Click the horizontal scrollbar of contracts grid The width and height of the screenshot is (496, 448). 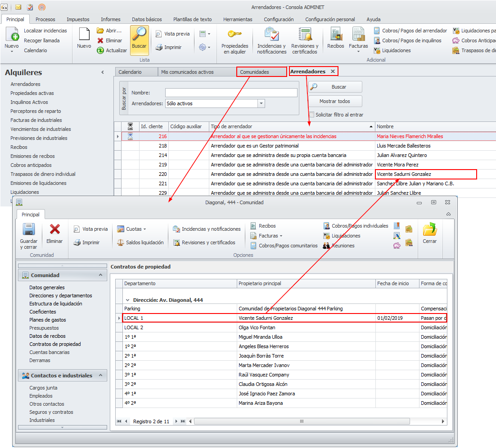[x=302, y=421]
